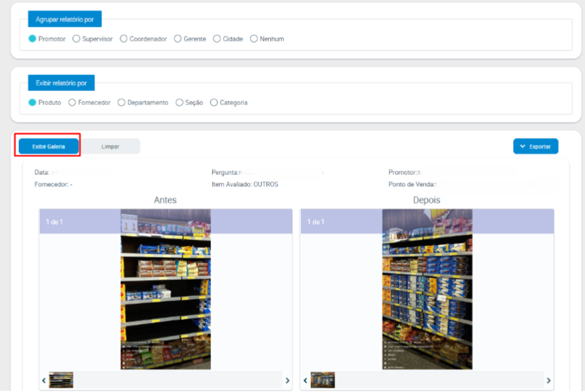Open the Depois shelf thumbnail
Screen dimensions: 585x392
323,380
